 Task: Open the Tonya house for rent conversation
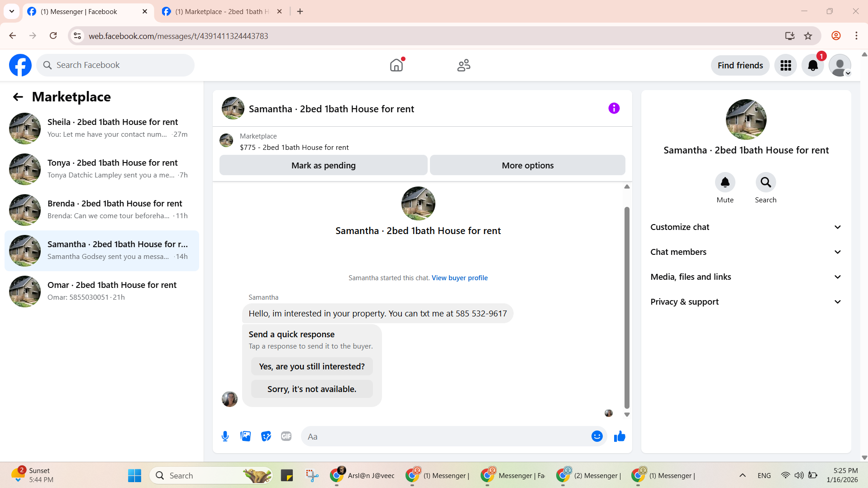102,169
